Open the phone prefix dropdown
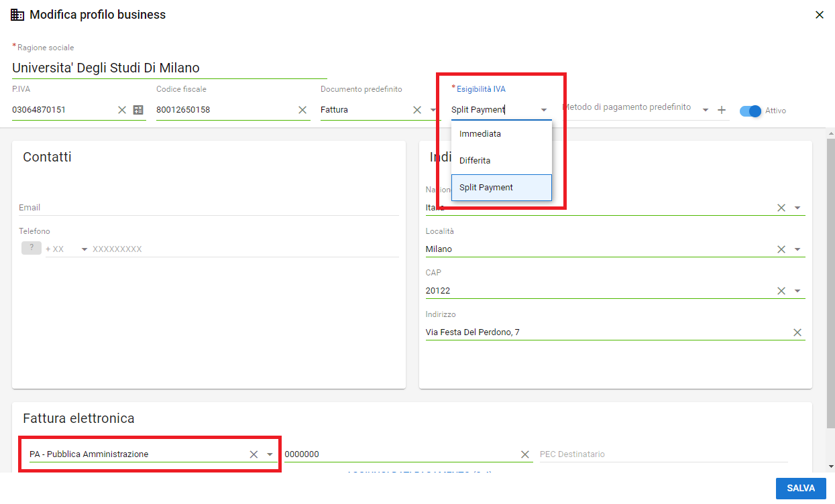 pyautogui.click(x=85, y=249)
